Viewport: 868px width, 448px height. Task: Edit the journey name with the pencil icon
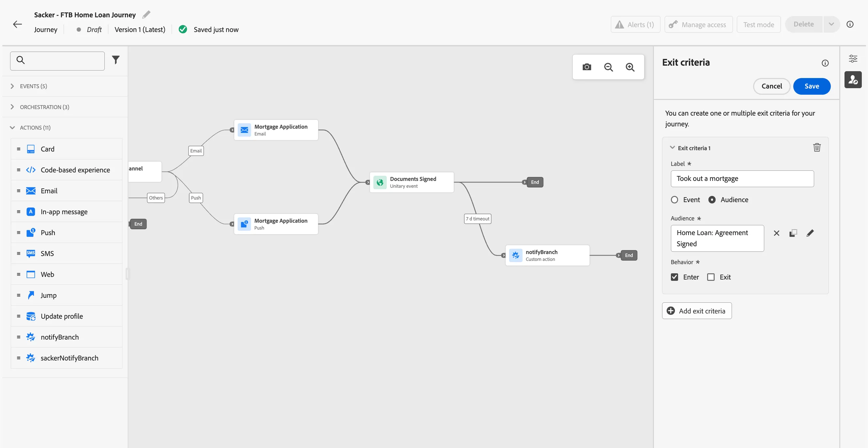(146, 14)
